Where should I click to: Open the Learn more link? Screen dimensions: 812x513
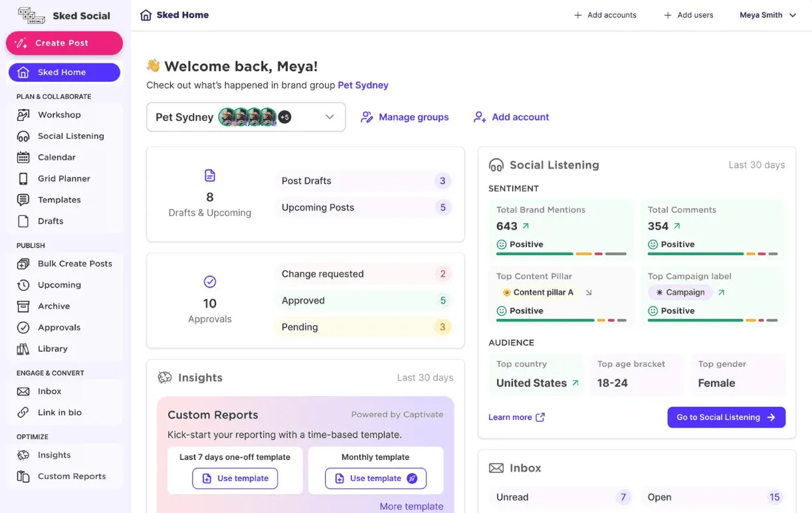(x=517, y=417)
